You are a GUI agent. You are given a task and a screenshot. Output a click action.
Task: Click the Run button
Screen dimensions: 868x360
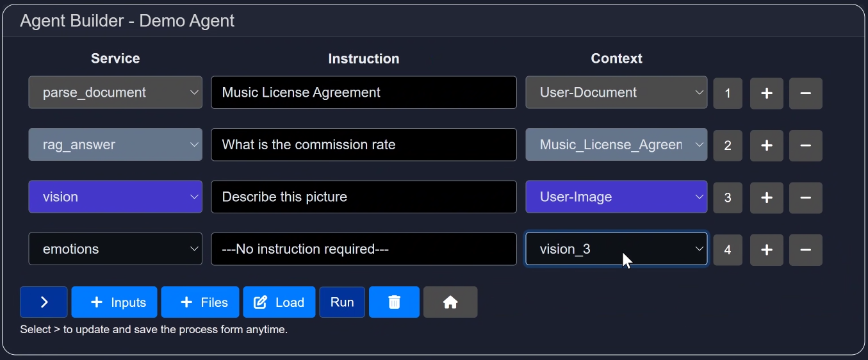point(342,302)
